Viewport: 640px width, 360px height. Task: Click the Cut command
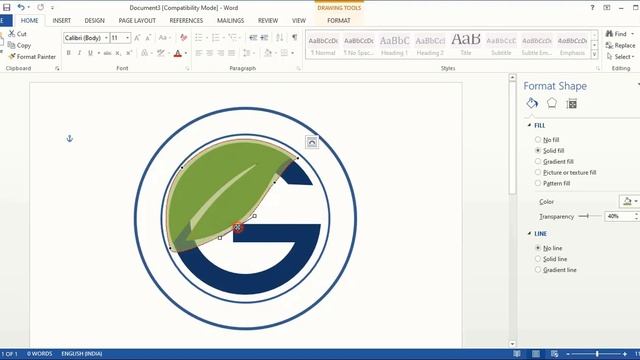[18, 34]
